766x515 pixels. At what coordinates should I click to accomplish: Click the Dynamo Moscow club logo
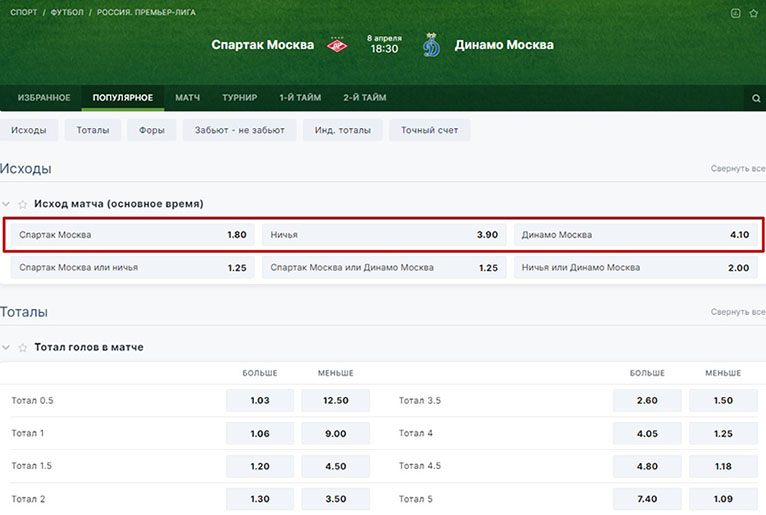[x=431, y=45]
